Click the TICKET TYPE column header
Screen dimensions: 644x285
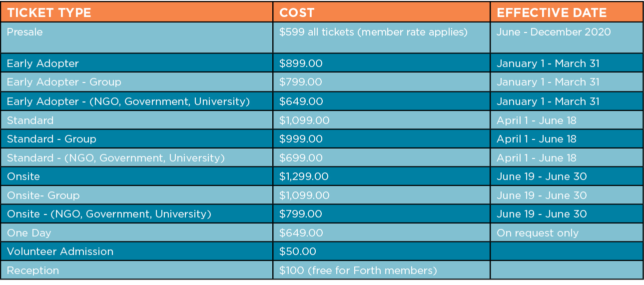click(x=49, y=13)
